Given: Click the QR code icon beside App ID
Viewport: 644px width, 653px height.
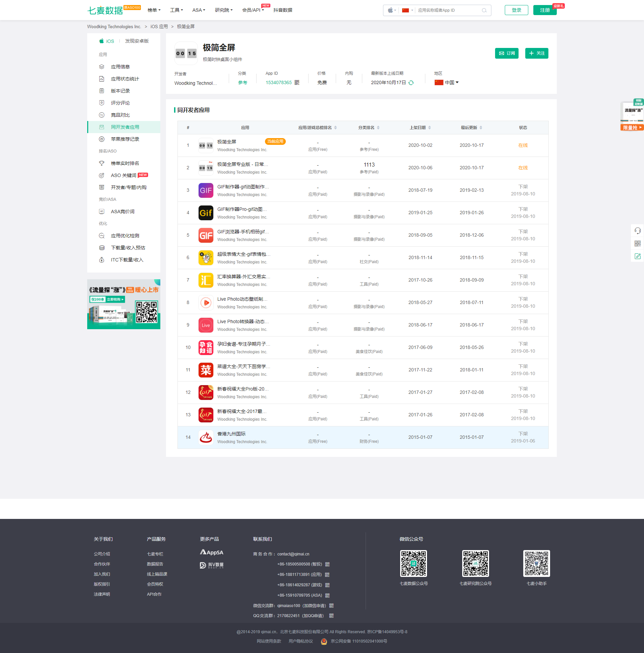Looking at the screenshot, I should (297, 82).
